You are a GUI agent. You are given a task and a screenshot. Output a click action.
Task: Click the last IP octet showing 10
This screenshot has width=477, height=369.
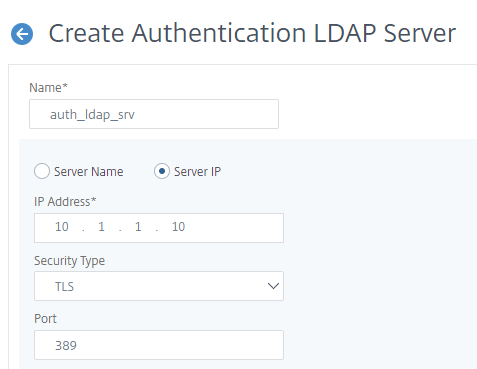[178, 227]
